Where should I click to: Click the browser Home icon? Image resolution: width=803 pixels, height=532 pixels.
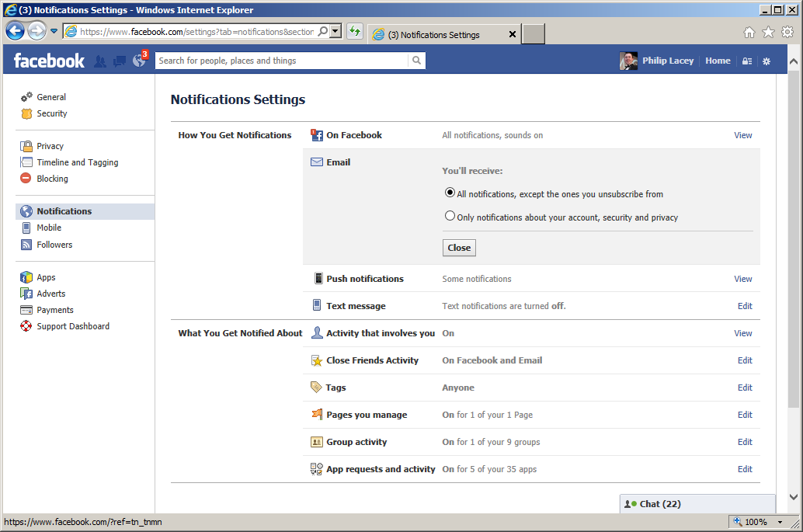coord(749,33)
